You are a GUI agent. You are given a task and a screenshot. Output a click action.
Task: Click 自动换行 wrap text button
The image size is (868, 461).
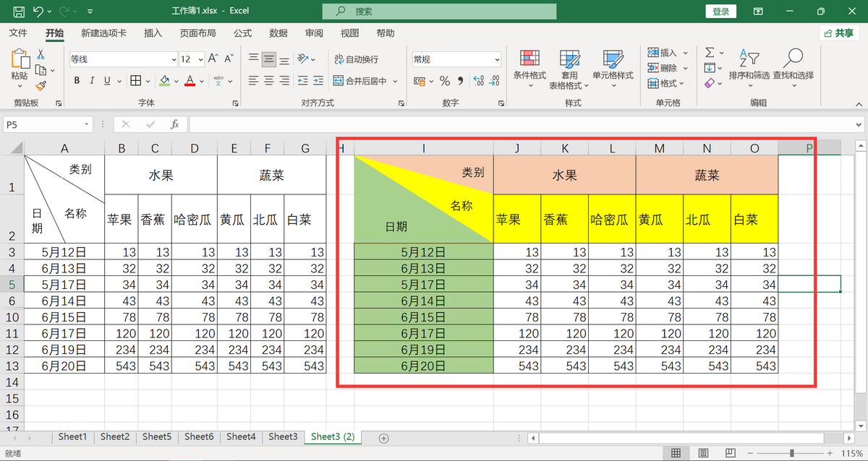pyautogui.click(x=356, y=59)
